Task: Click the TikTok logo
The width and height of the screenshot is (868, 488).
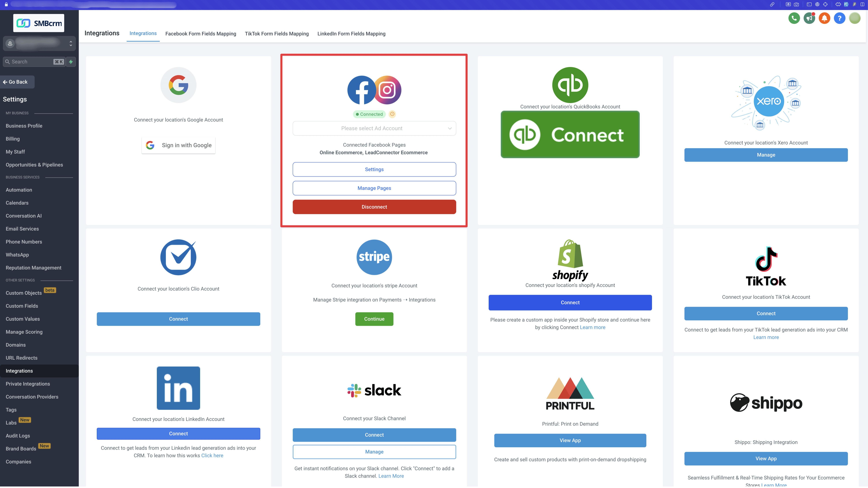Action: [x=766, y=266]
